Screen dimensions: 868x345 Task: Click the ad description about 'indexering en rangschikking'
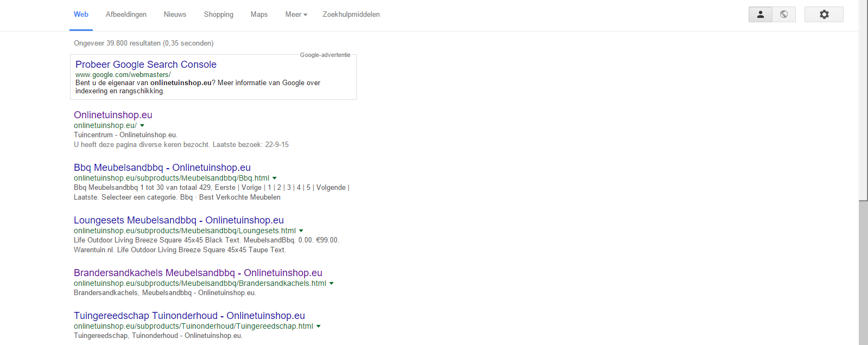[198, 87]
